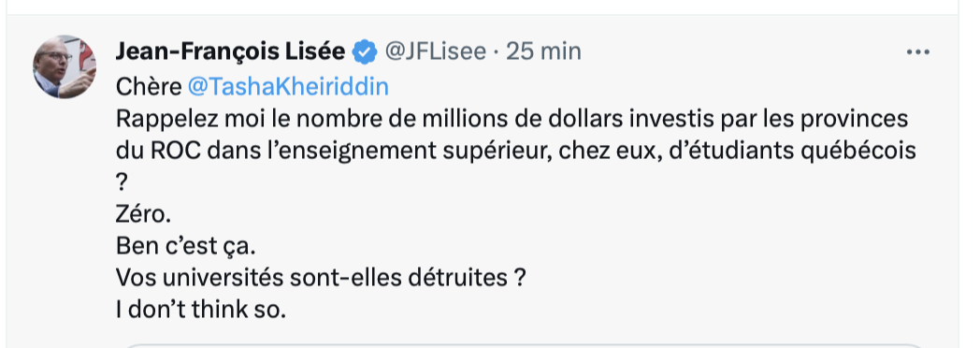
Task: Click the line starting with Rappelez moi
Action: (512, 120)
